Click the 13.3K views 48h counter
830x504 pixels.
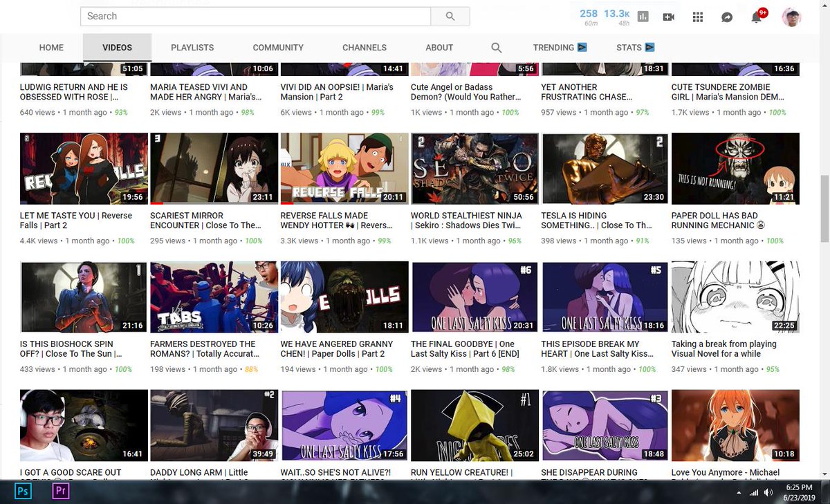pos(616,17)
